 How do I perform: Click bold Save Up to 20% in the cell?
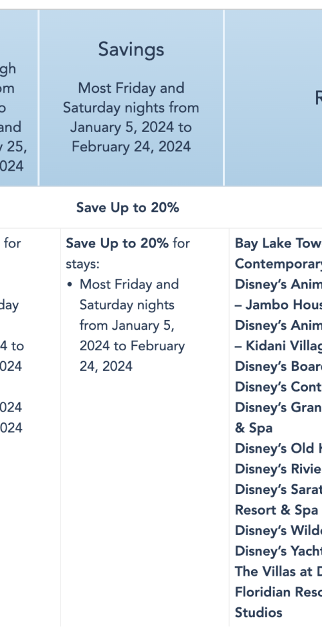[117, 243]
